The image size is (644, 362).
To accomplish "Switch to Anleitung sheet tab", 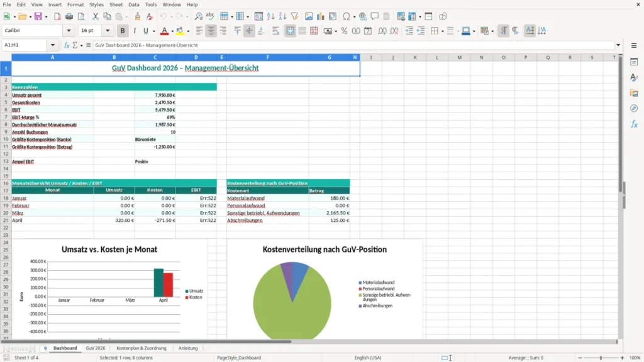I will pos(188,348).
